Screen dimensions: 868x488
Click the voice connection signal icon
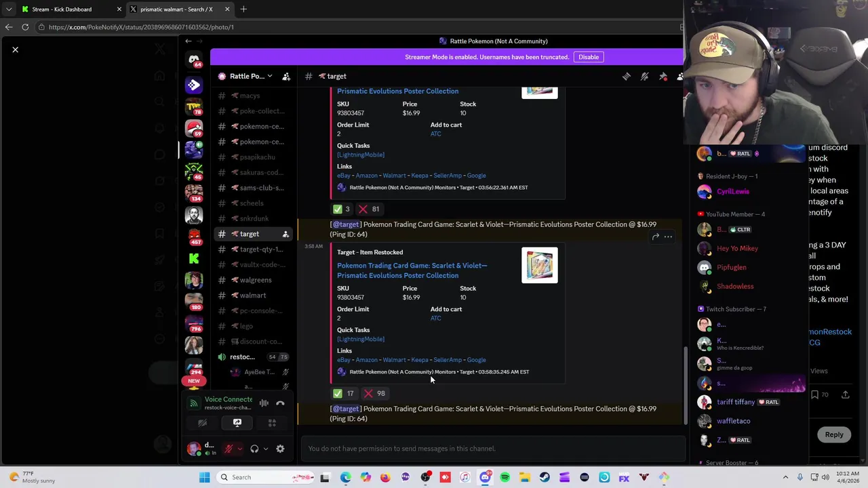(x=194, y=403)
